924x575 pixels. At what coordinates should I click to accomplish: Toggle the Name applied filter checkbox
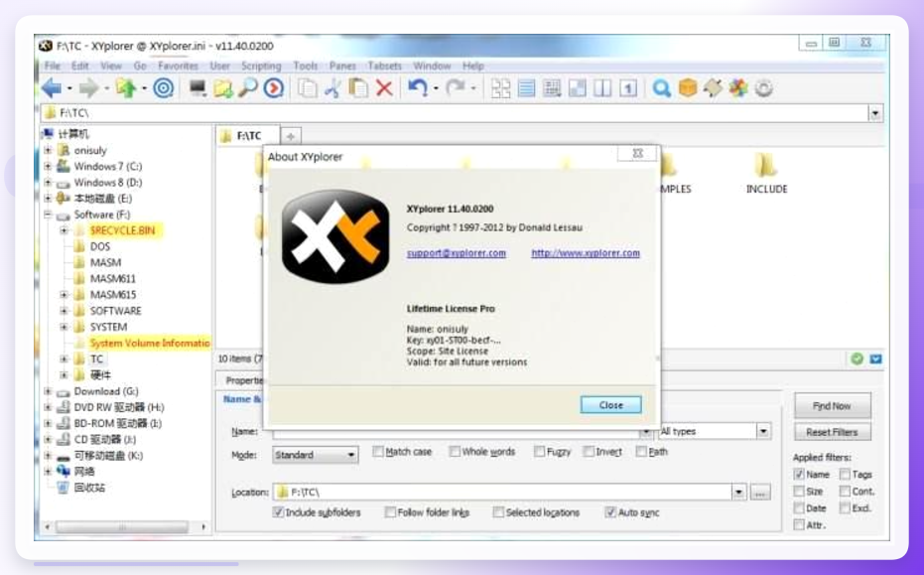799,474
